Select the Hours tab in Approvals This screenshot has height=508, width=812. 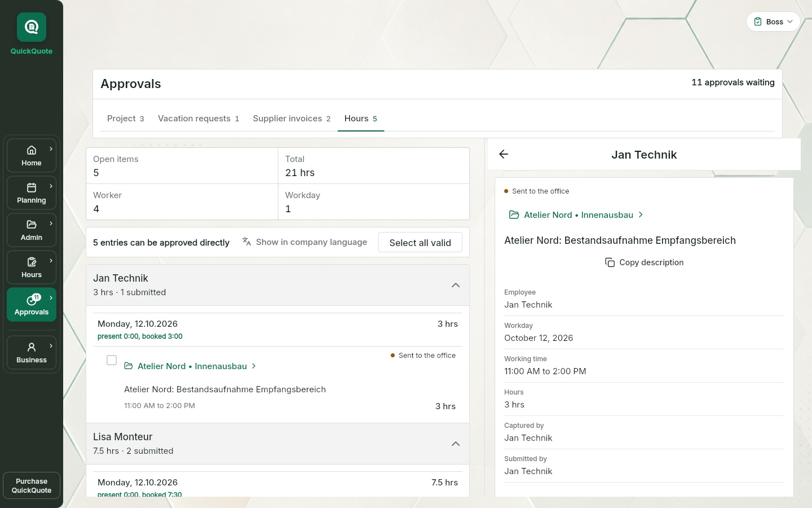click(361, 119)
